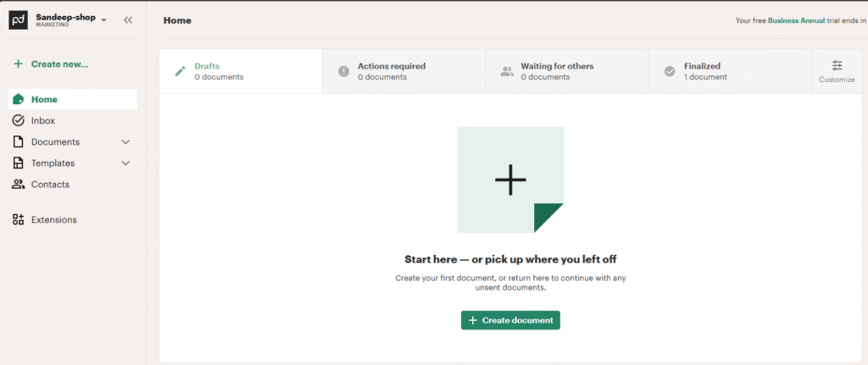
Task: Switch to Waiting for others tab
Action: (566, 71)
